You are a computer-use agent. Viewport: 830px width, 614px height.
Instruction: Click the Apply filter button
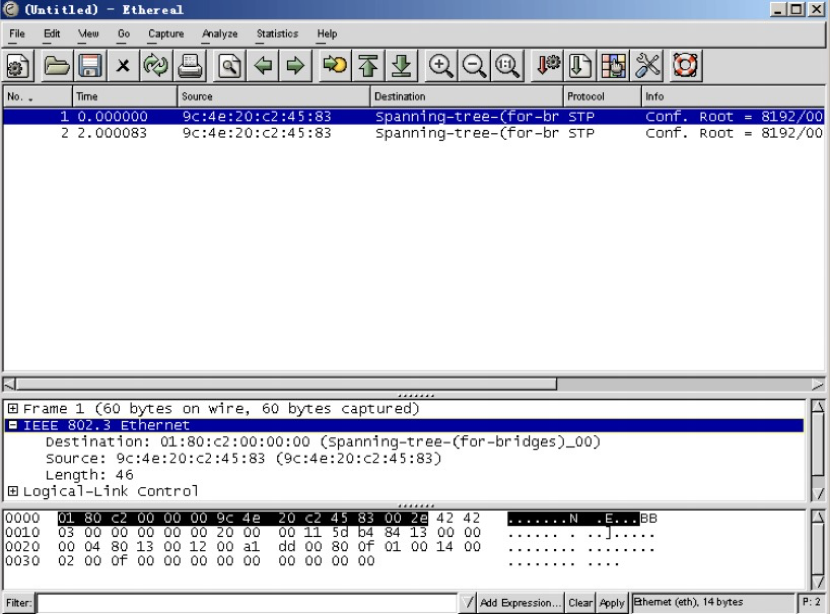612,602
